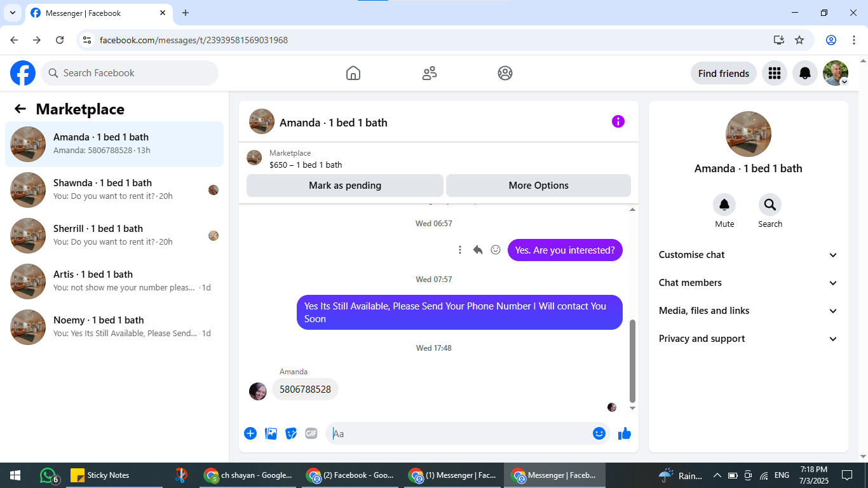Open emoji picker in message box
868x488 pixels.
point(599,433)
